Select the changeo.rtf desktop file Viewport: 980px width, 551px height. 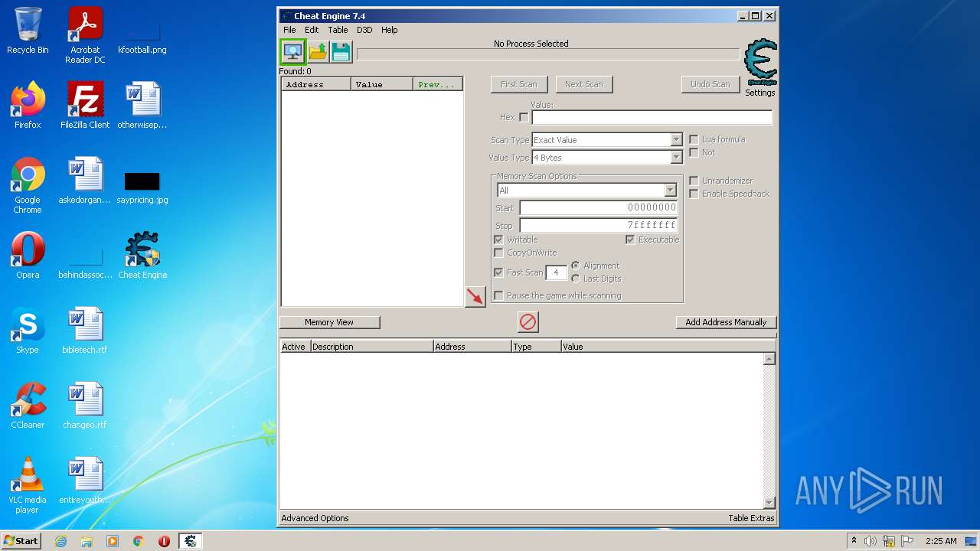coord(85,406)
